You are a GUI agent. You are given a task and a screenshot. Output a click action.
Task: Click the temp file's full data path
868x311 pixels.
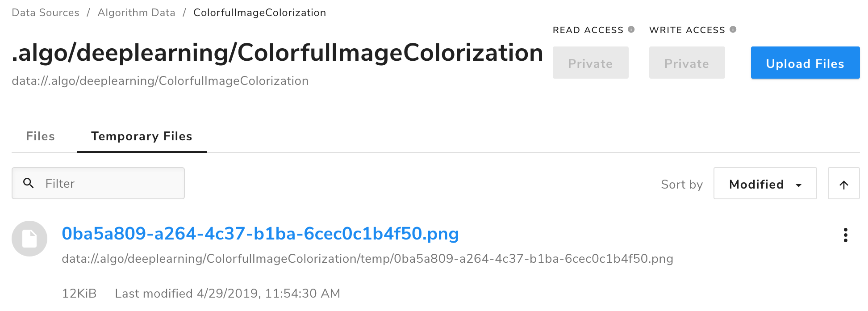tap(367, 259)
